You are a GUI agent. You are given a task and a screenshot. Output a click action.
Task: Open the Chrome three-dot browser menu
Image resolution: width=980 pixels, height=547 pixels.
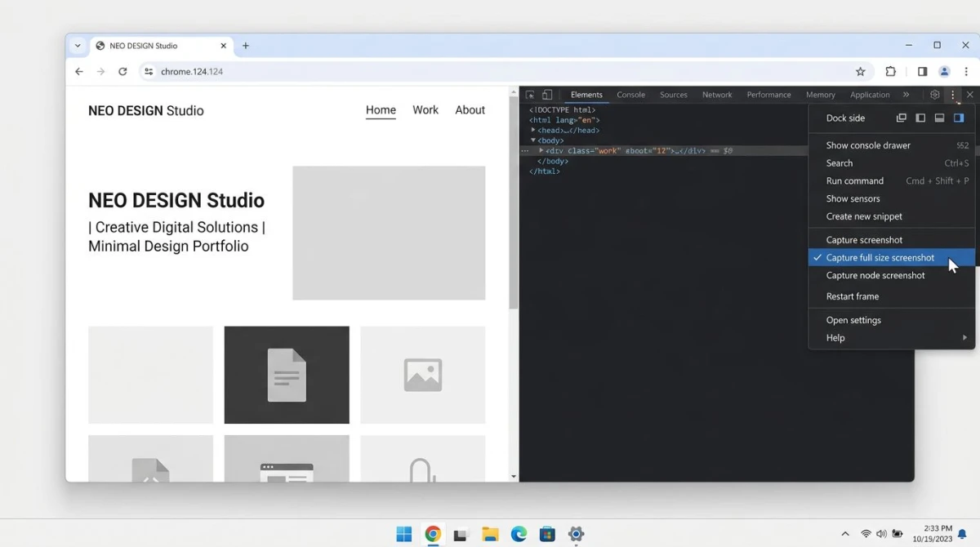coord(966,72)
